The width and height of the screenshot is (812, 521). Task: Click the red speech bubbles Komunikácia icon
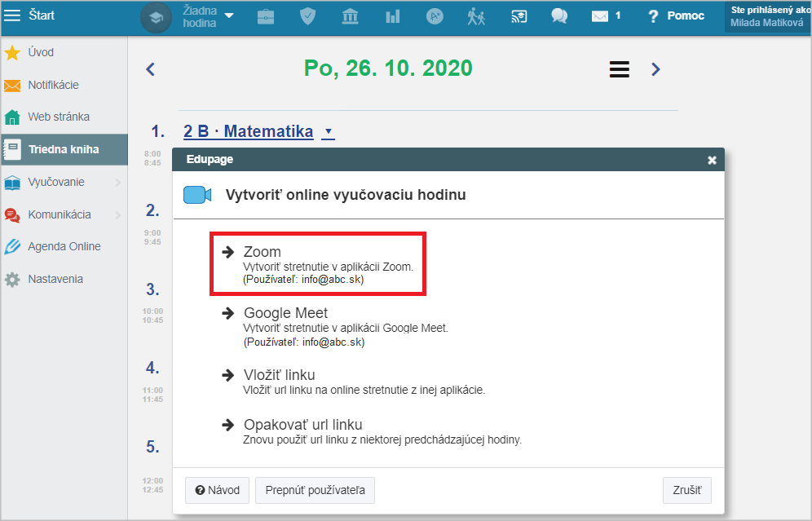(x=12, y=215)
